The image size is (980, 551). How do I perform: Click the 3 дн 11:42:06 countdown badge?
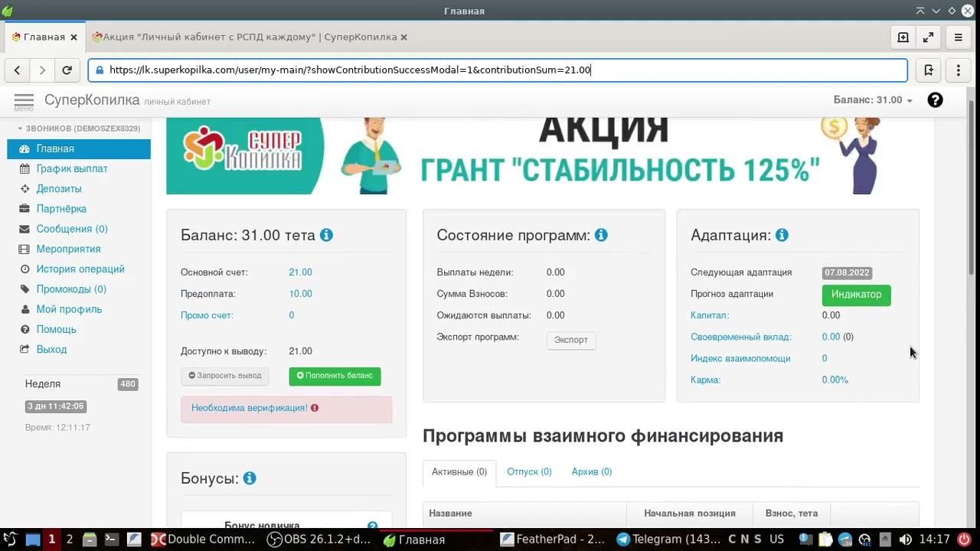[x=55, y=406]
